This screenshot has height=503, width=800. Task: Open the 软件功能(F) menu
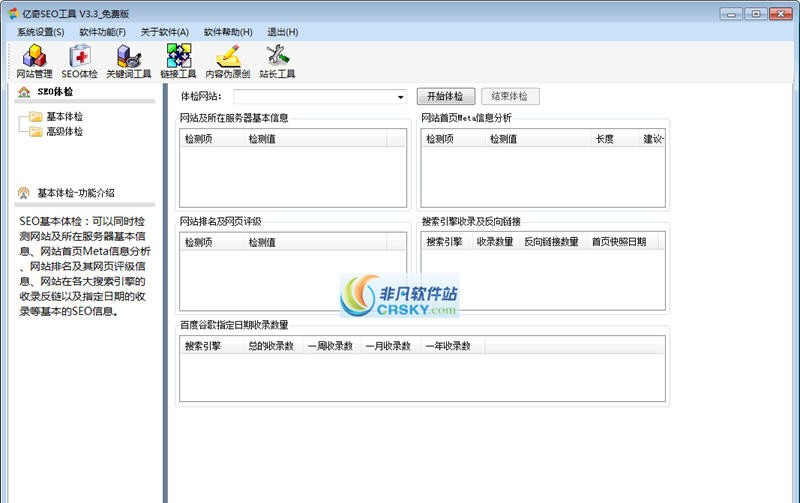(103, 32)
